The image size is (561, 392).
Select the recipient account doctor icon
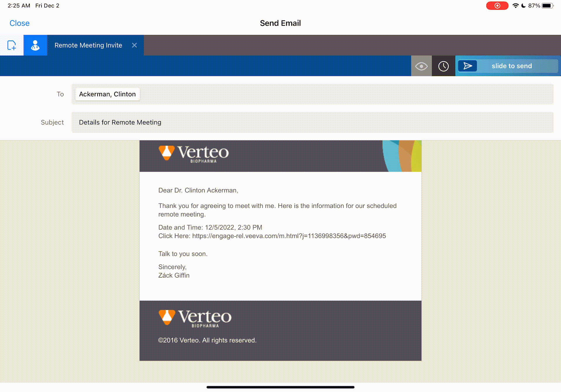(x=35, y=45)
